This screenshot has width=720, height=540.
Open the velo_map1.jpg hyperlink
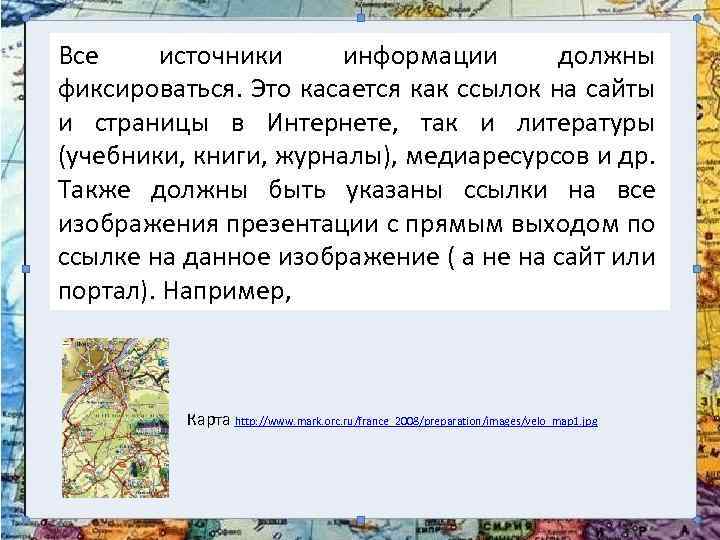(x=416, y=421)
